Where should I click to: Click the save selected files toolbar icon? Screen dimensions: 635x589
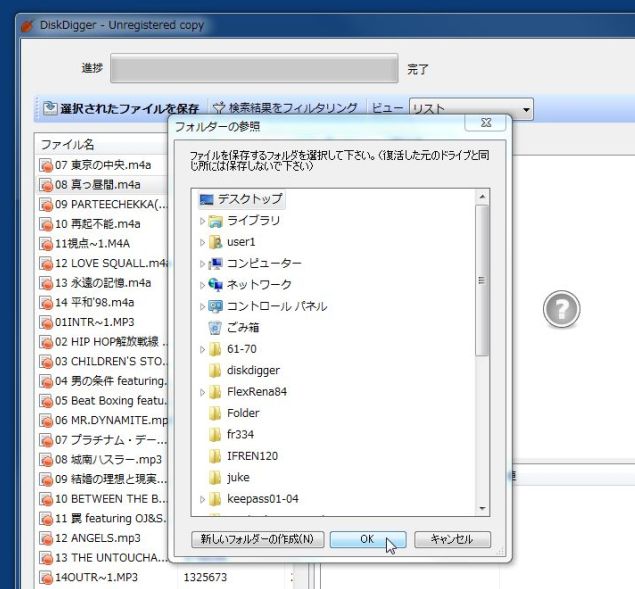[x=50, y=108]
